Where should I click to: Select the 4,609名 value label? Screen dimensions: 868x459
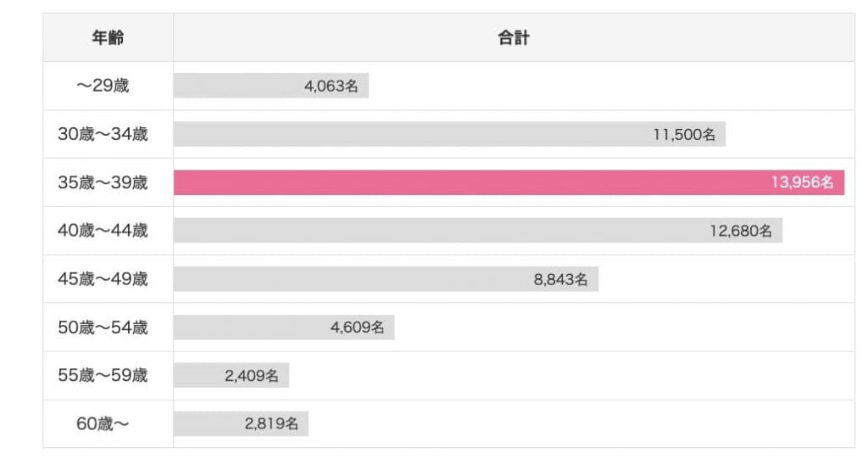357,327
